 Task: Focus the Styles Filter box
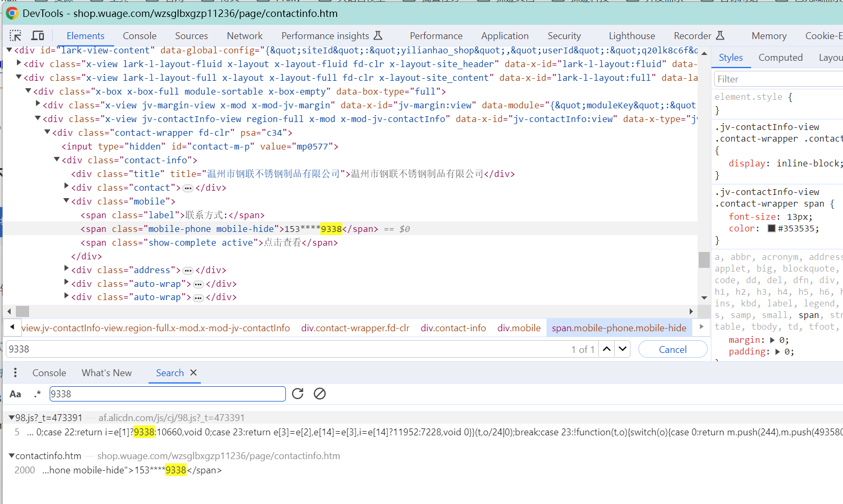(779, 79)
